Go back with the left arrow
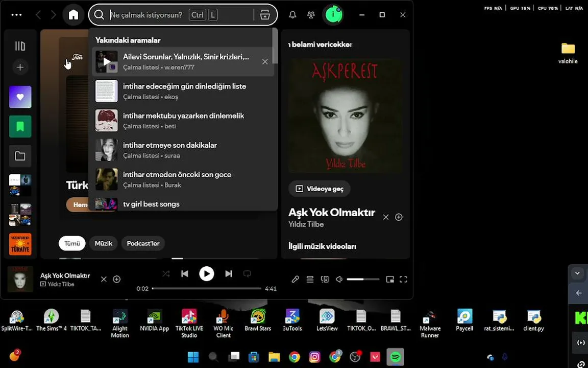The width and height of the screenshot is (588, 368). 38,15
